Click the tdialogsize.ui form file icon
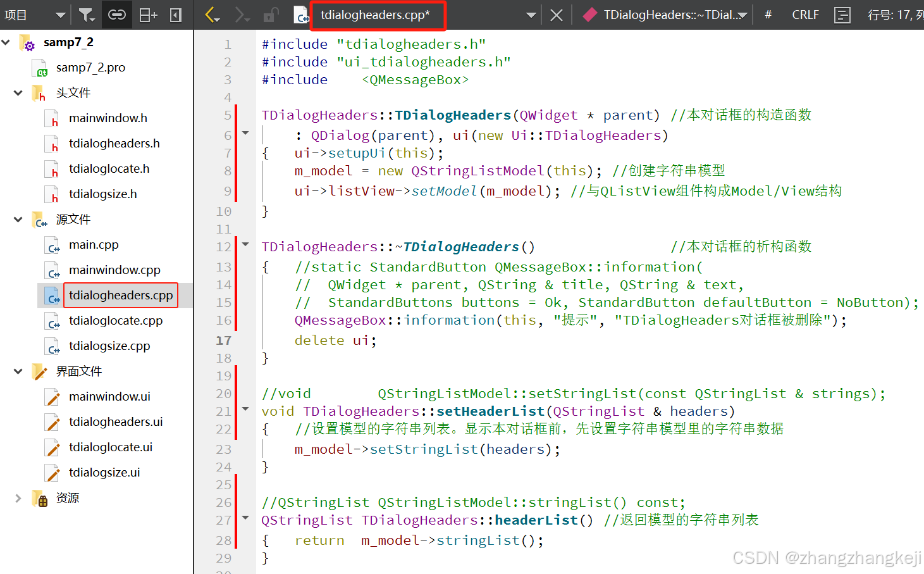 click(x=52, y=473)
